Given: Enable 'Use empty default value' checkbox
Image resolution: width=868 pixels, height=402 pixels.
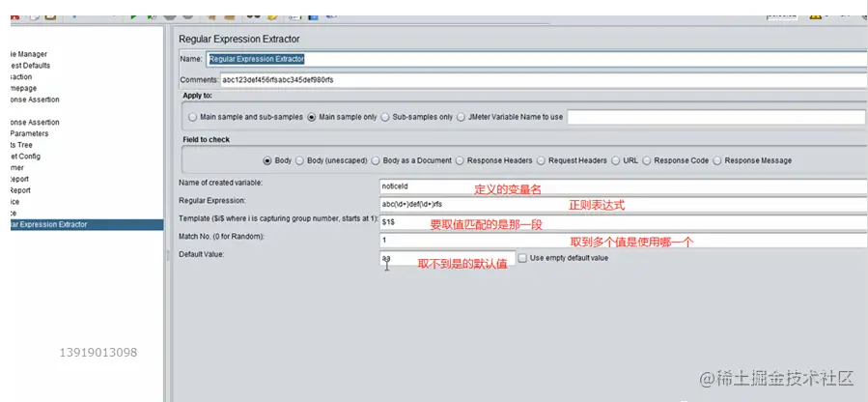Looking at the screenshot, I should pyautogui.click(x=522, y=257).
